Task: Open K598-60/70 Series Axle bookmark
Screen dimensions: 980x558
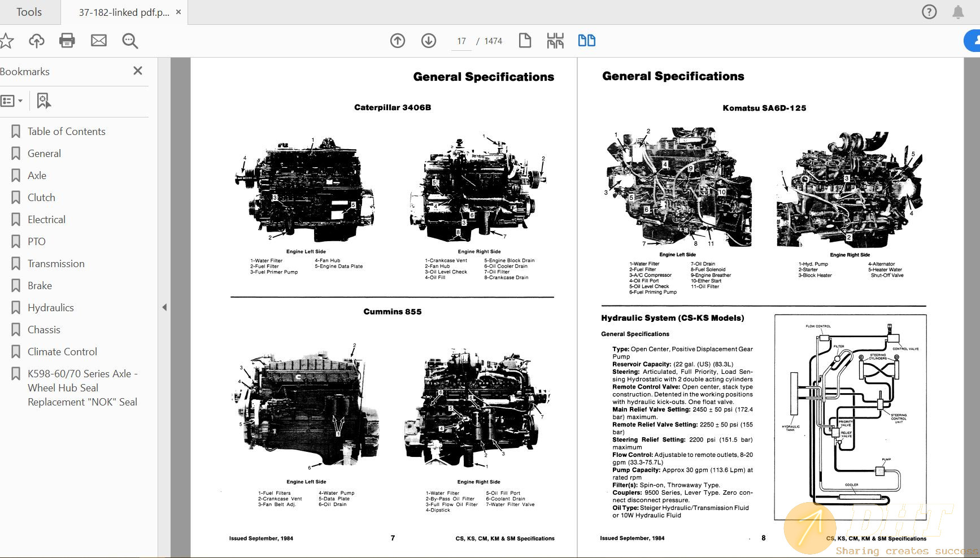Action: click(82, 388)
